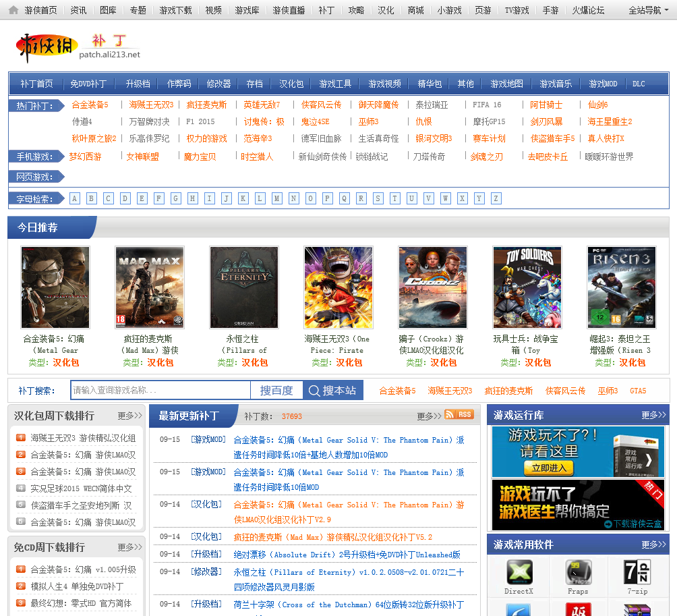Open rank 4 实况足球2015 WECN简体中文
Image resolution: width=677 pixels, height=616 pixels.
[x=81, y=488]
